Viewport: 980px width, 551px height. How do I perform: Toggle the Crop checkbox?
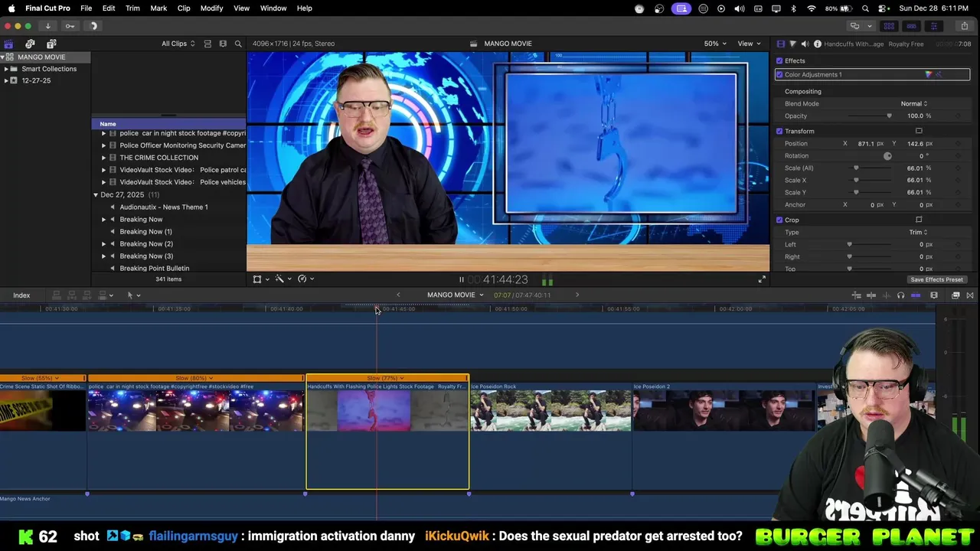(x=779, y=220)
